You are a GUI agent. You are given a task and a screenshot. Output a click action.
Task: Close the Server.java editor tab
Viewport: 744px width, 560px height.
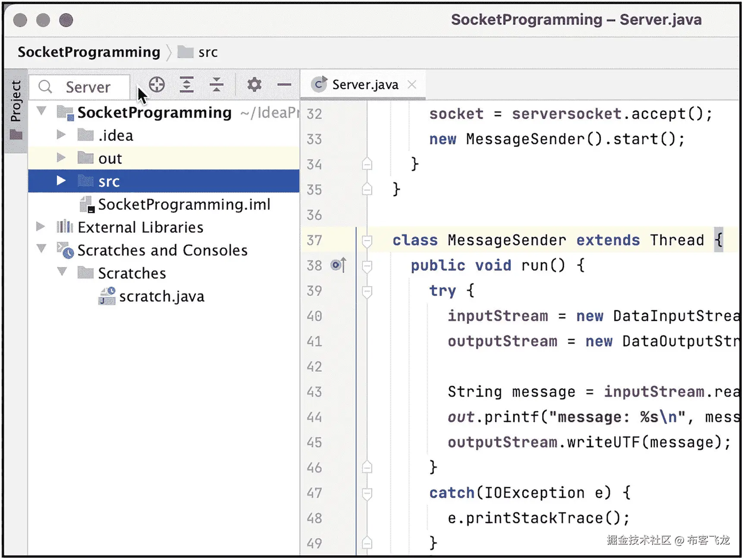click(x=412, y=84)
